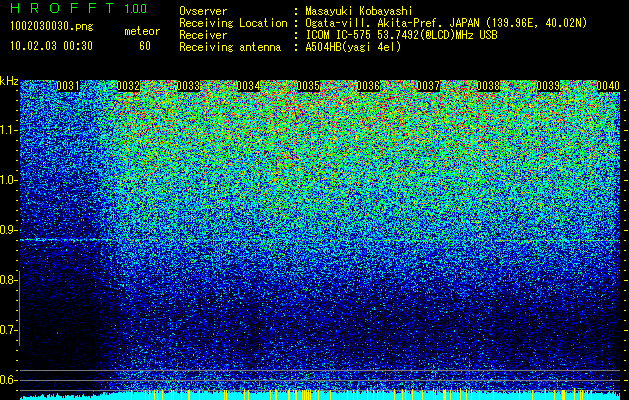This screenshot has height=400, width=629.
Task: Click the 0.8 frequency axis label
Action: point(7,280)
